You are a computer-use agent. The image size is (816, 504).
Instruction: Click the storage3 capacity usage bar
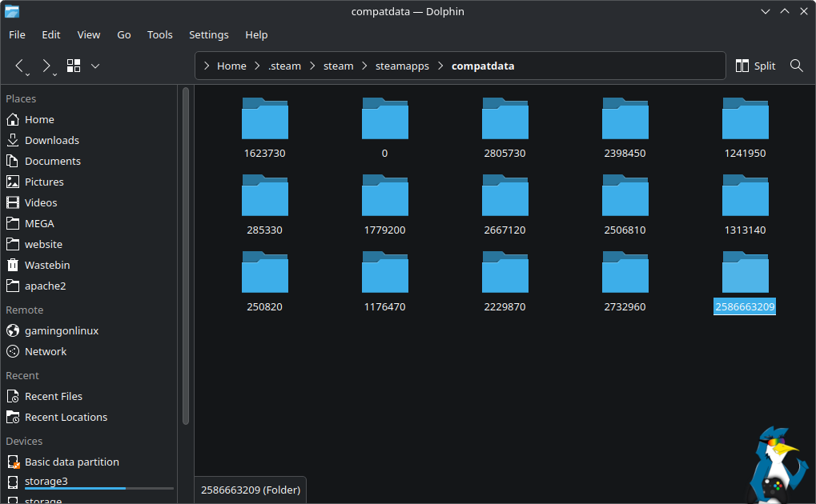98,488
